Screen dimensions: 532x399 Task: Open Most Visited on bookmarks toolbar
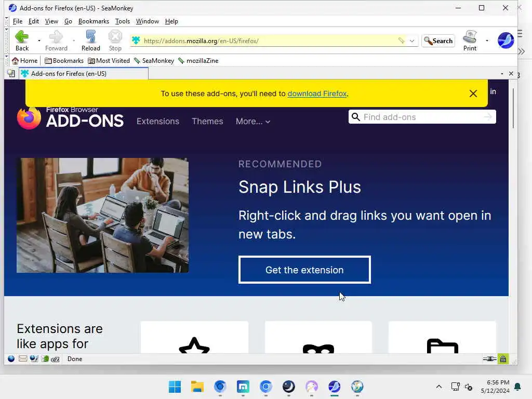click(x=109, y=61)
